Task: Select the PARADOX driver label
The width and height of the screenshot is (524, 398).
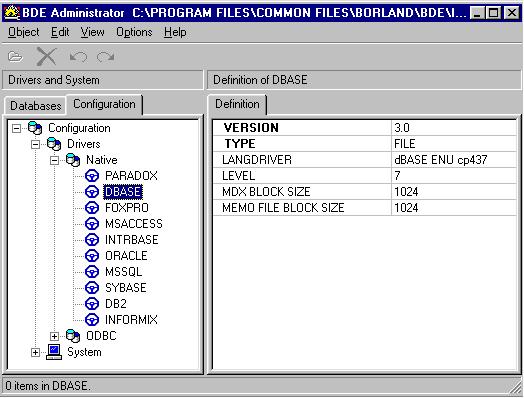Action: (131, 176)
